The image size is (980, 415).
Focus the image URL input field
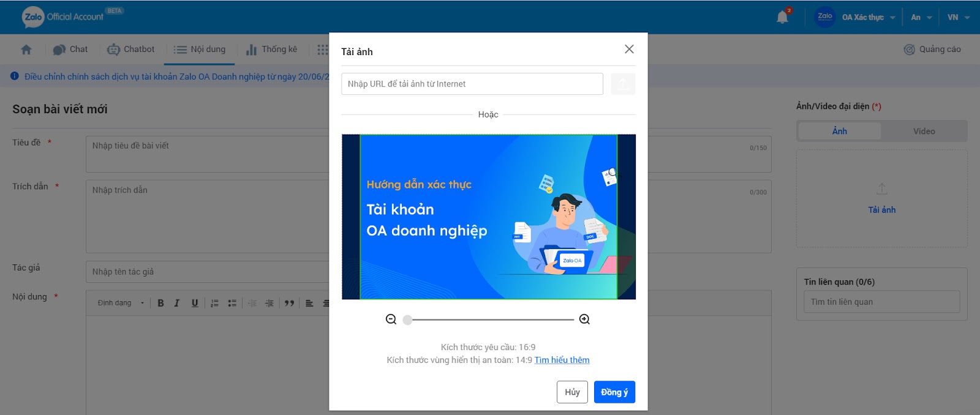pyautogui.click(x=472, y=84)
